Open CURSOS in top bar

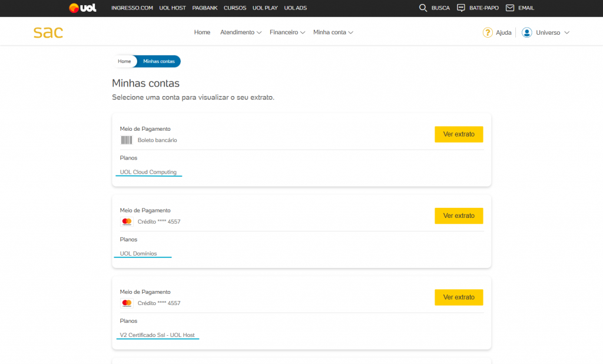234,8
